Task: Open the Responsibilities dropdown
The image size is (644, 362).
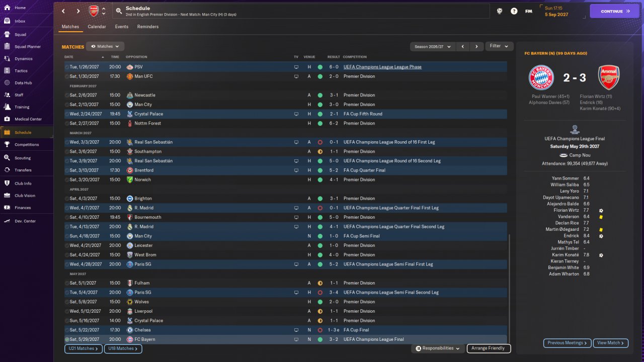Action: pyautogui.click(x=437, y=348)
